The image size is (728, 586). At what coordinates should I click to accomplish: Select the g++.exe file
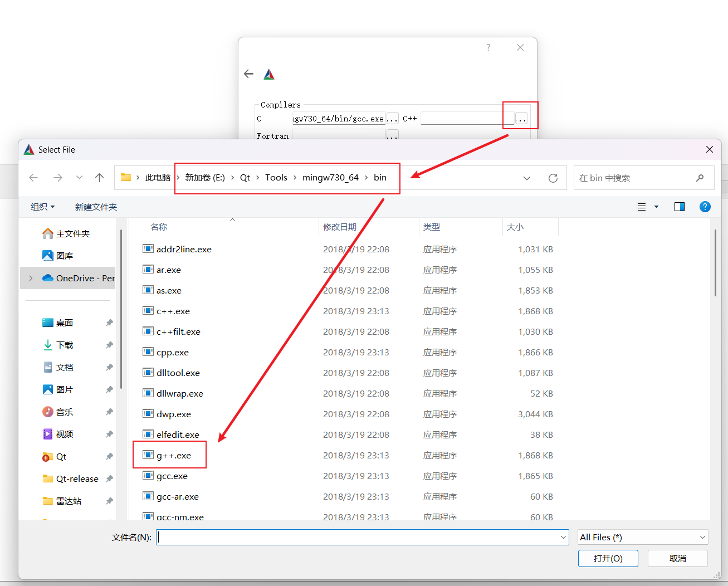(174, 456)
